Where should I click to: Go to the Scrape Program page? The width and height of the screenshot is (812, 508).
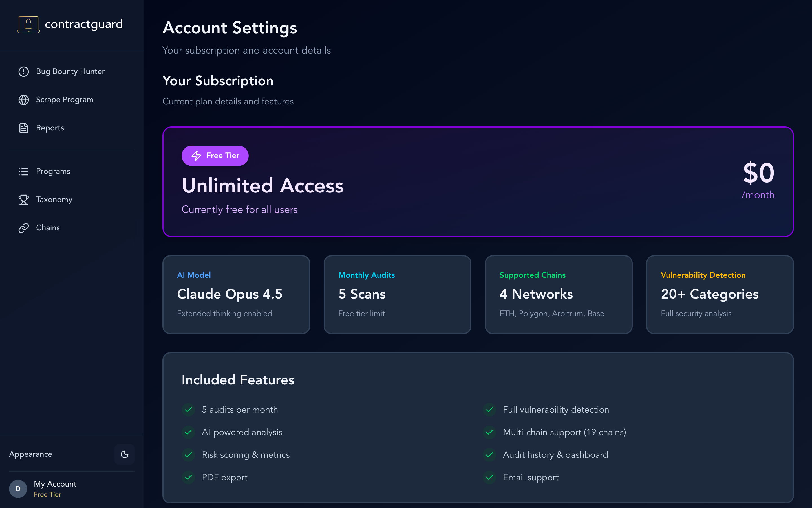click(x=72, y=100)
